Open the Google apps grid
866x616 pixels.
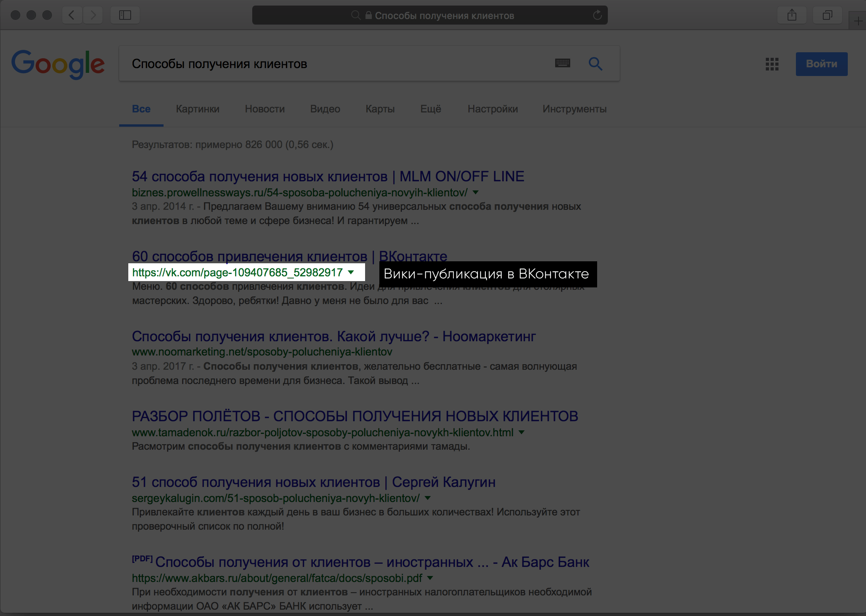pos(772,64)
